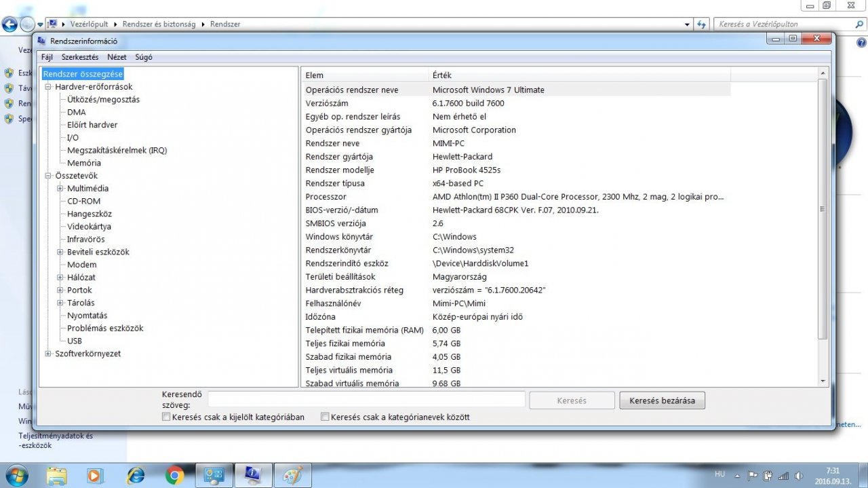Expand the Beviteli eszközök node

(60, 252)
